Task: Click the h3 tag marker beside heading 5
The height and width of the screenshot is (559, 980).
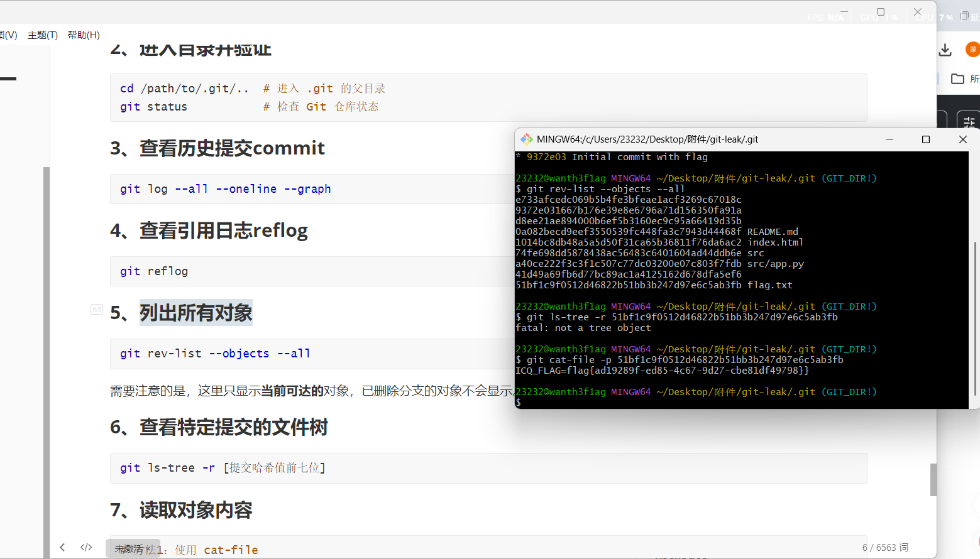Action: click(x=96, y=310)
